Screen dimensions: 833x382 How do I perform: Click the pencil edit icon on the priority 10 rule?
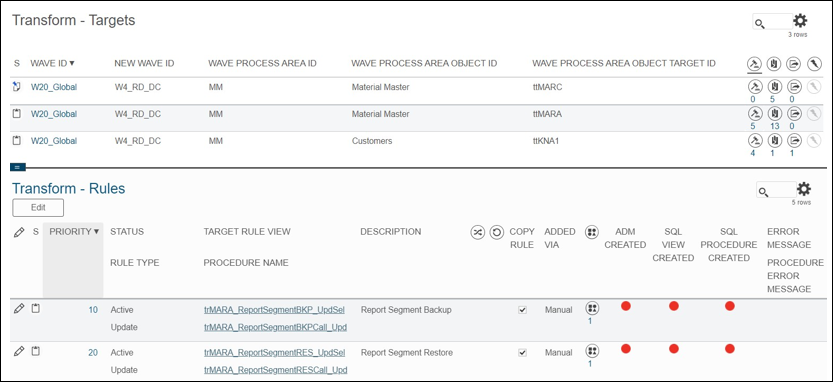(19, 308)
